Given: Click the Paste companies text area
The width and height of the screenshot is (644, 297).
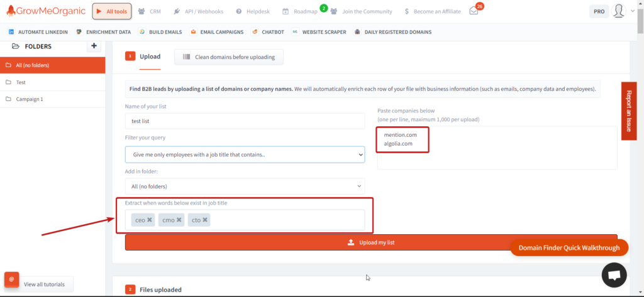Looking at the screenshot, I should point(497,148).
